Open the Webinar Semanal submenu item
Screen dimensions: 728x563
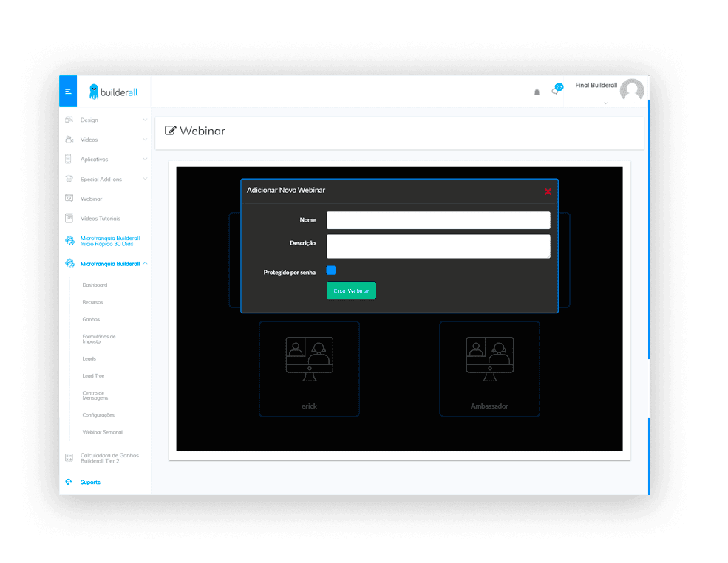click(103, 432)
